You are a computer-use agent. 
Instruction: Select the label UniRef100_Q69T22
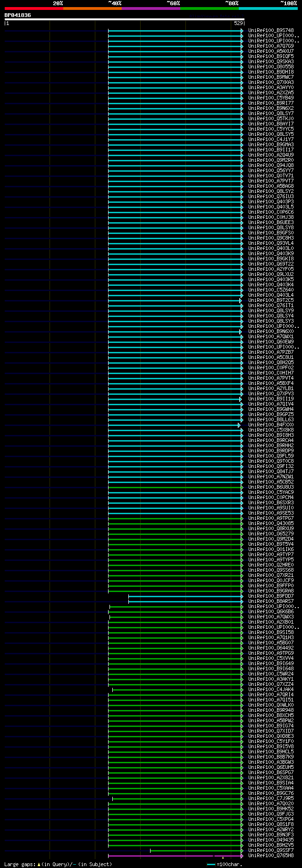coord(271,264)
